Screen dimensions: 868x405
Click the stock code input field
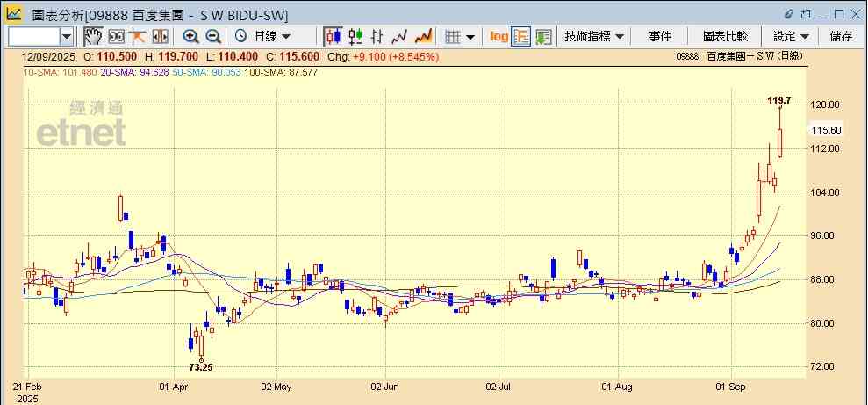tap(34, 37)
